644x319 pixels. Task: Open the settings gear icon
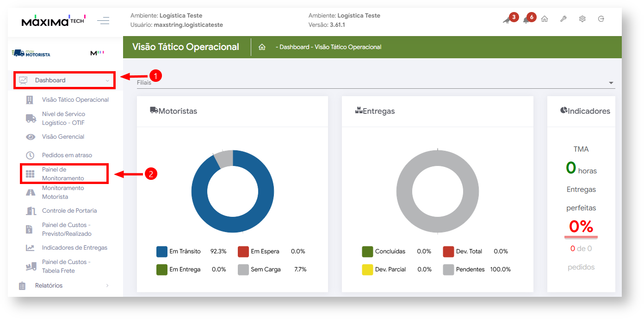tap(582, 19)
